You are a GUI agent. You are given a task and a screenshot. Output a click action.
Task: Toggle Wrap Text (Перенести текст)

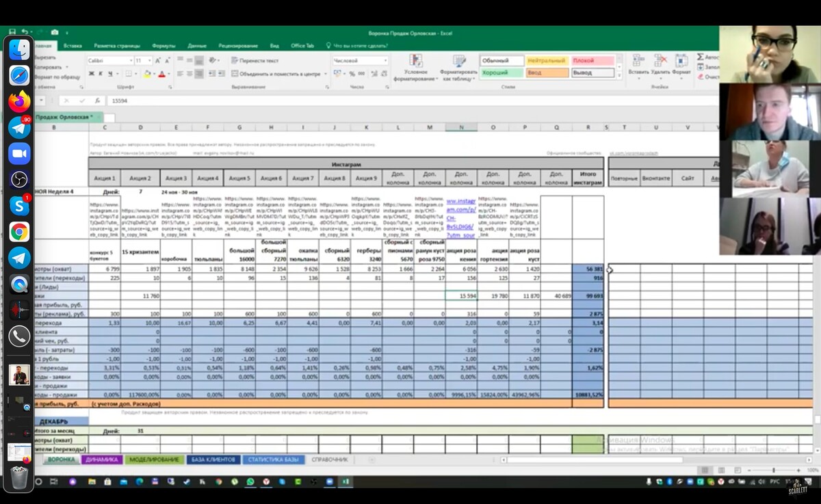click(x=255, y=61)
